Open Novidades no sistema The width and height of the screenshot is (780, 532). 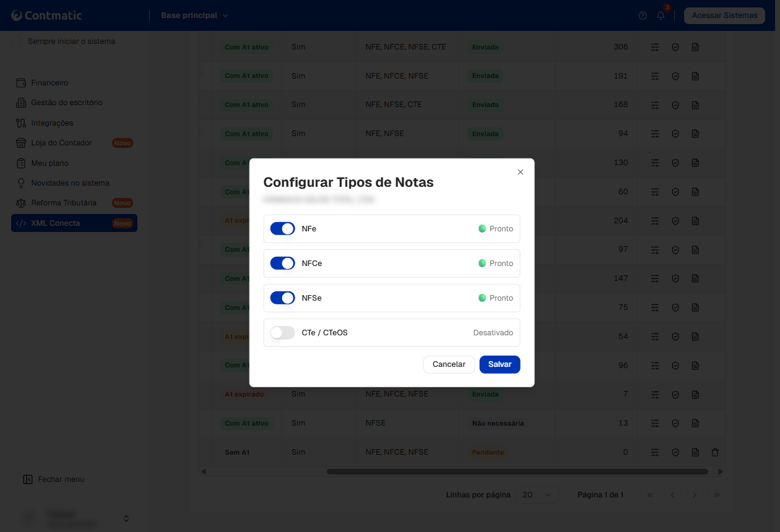coord(70,183)
